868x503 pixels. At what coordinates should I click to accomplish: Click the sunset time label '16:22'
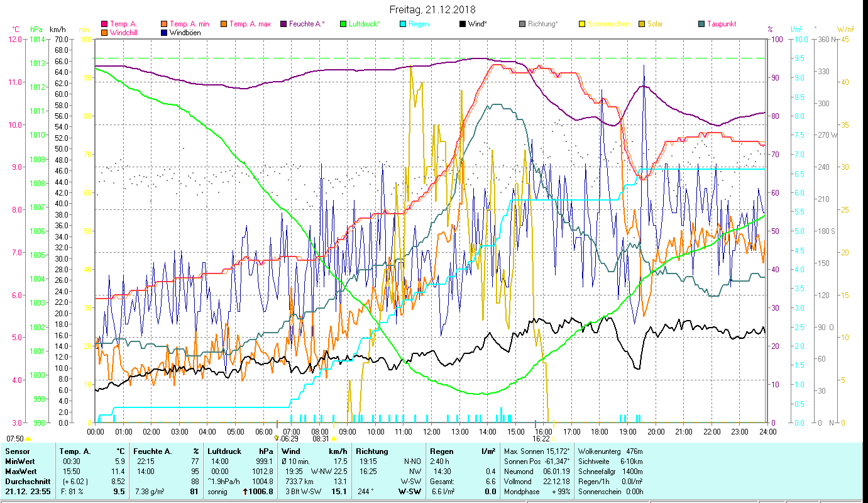tap(541, 439)
